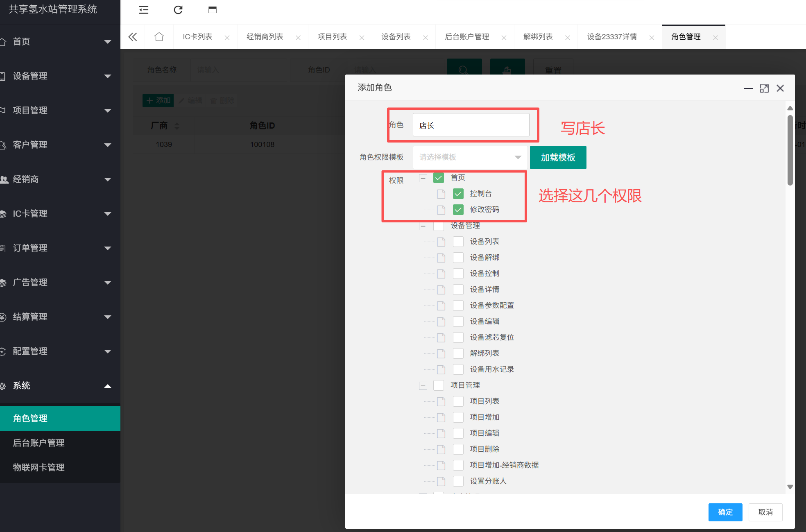Check the 设备管理 permission checkbox
806x532 pixels.
point(439,226)
